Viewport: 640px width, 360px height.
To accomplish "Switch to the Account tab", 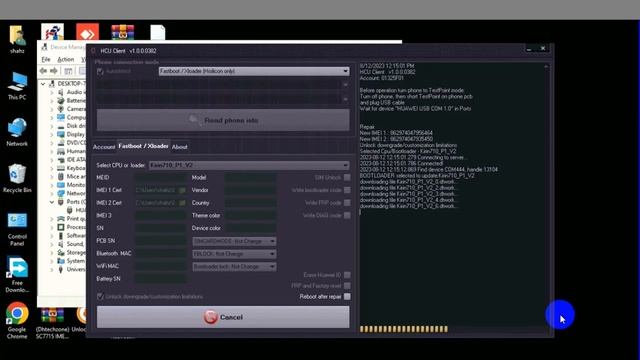I will point(104,147).
